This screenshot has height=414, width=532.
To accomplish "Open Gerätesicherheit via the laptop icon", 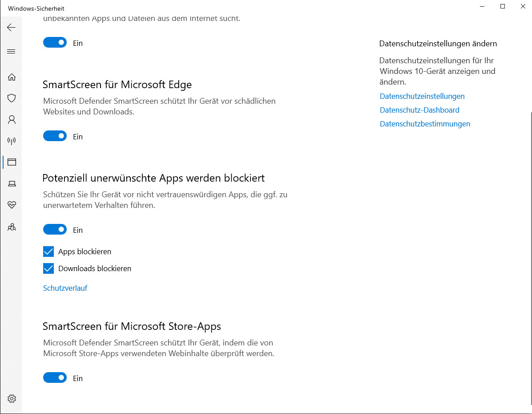I will pos(12,183).
